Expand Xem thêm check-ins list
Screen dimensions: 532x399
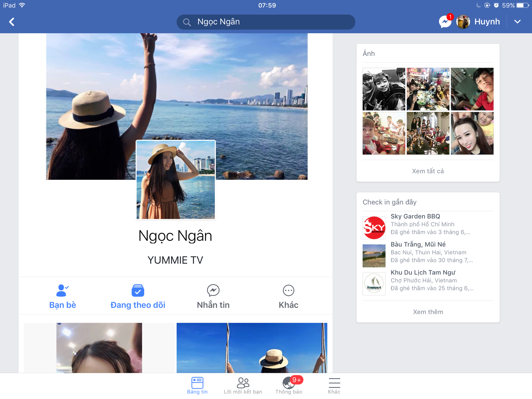(428, 312)
